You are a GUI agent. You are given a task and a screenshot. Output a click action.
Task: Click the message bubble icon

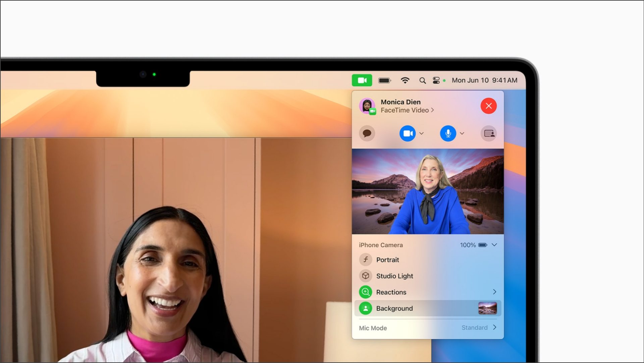[x=368, y=133]
